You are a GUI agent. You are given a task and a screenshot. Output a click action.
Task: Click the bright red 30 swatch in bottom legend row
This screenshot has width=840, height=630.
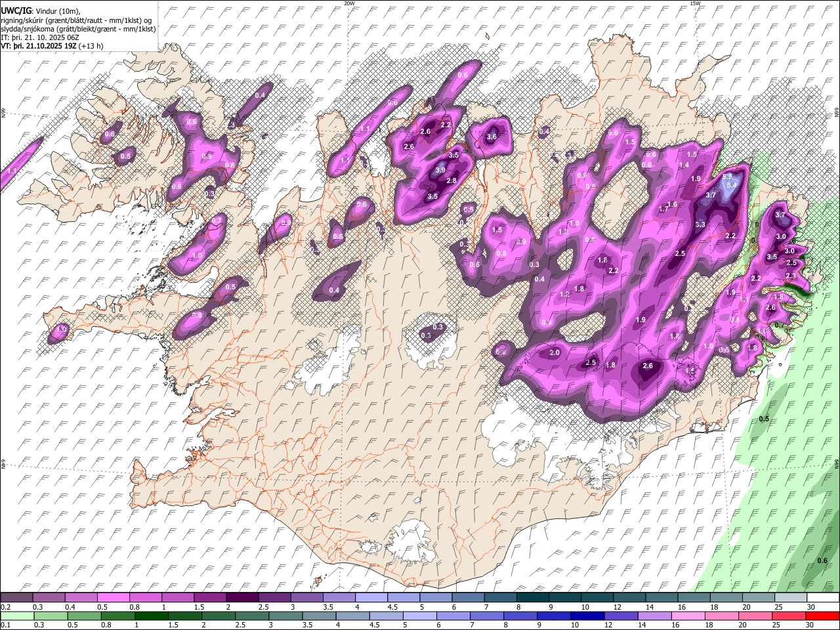(822, 616)
